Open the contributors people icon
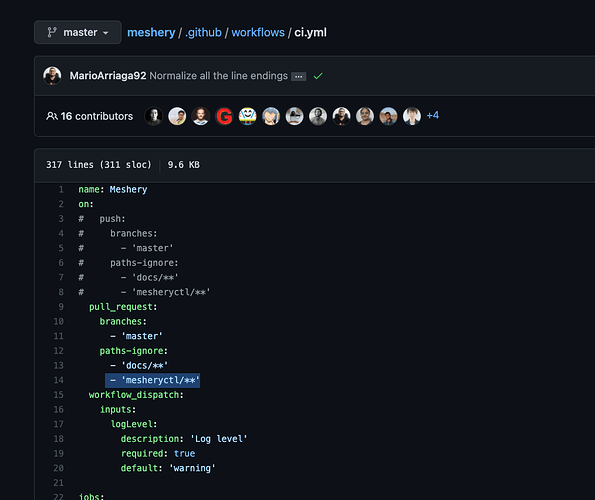Image resolution: width=595 pixels, height=500 pixels. (52, 116)
